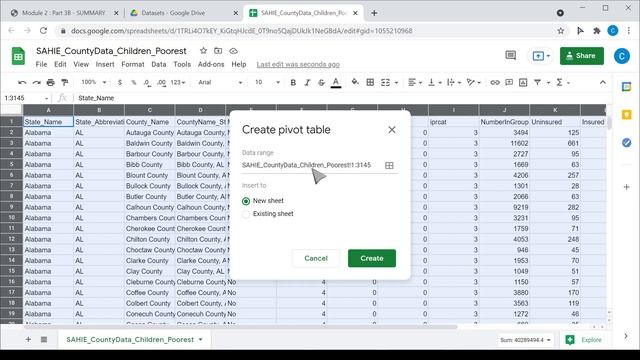The image size is (640, 360).
Task: Select data range grid icon in dialog
Action: [x=389, y=165]
